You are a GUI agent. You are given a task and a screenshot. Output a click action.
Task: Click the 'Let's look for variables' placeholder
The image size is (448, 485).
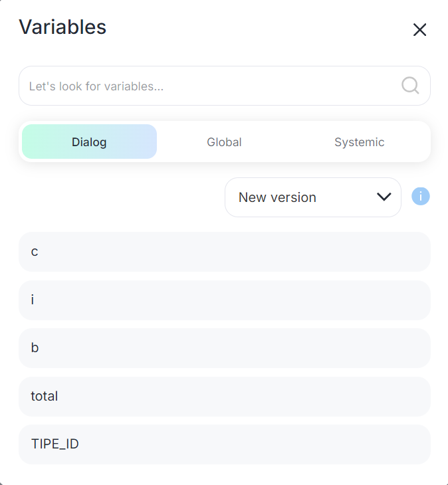tap(96, 86)
